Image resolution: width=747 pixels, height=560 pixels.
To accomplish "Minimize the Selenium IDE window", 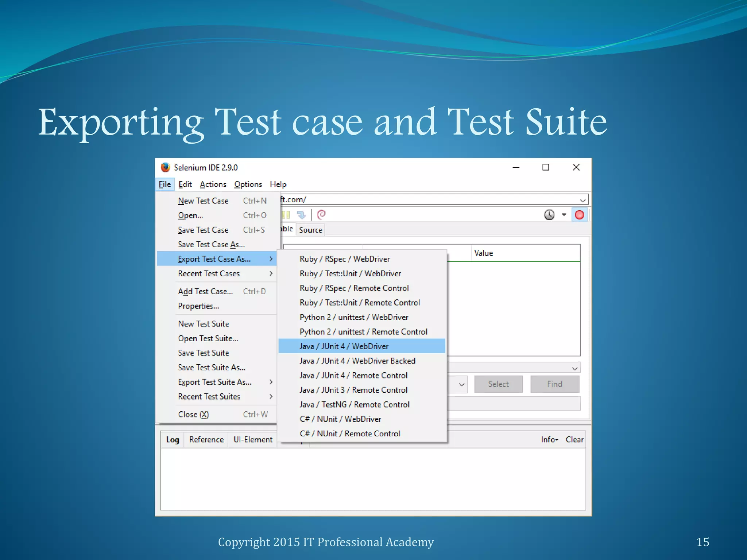I will pyautogui.click(x=516, y=167).
